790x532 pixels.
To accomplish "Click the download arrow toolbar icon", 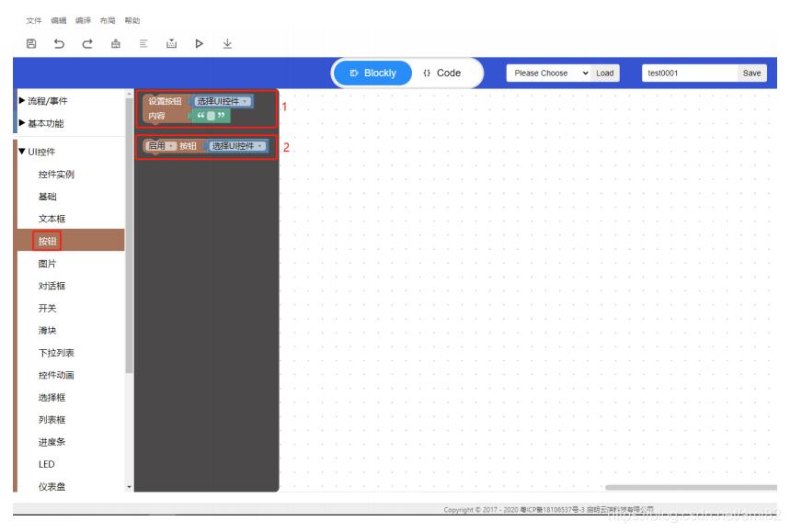I will (x=227, y=44).
